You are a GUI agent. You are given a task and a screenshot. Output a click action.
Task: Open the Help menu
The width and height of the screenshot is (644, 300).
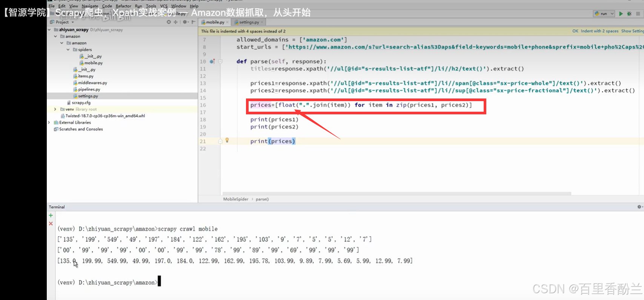[194, 6]
